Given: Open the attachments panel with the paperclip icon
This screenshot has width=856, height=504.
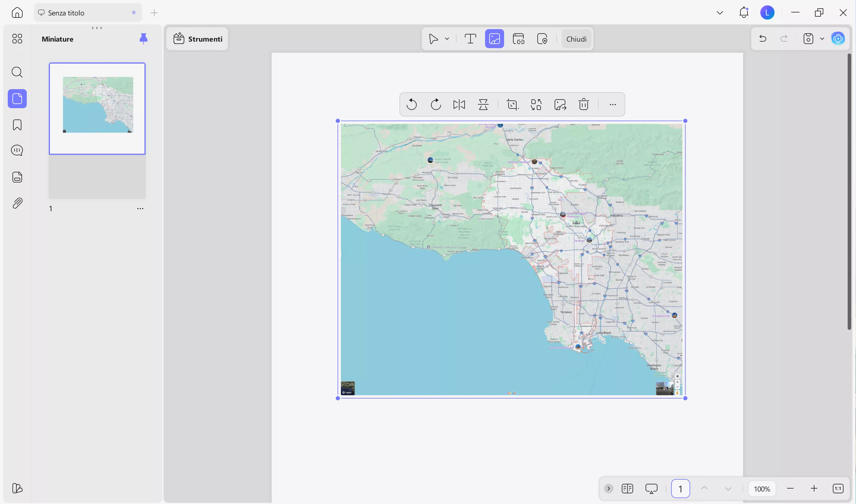Looking at the screenshot, I should click(17, 203).
